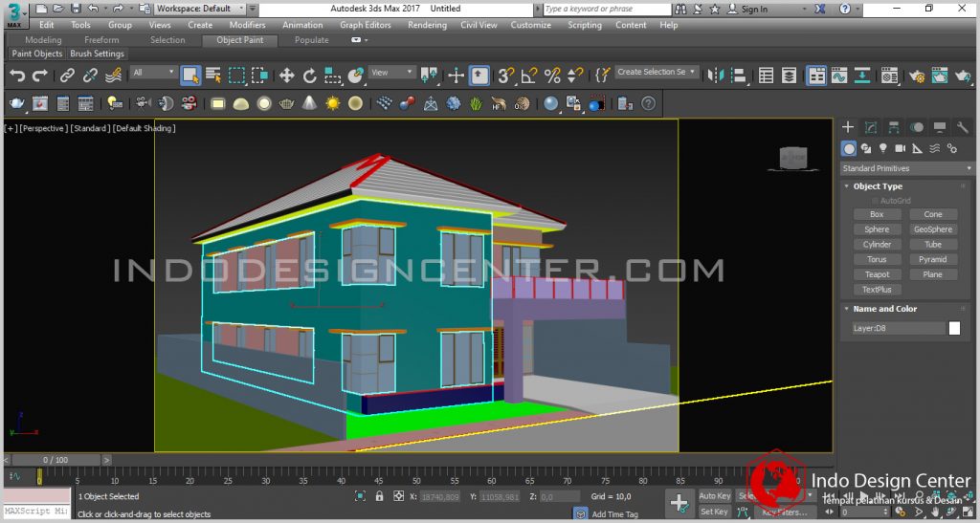Viewport: 980px width, 523px height.
Task: Switch to the Populate ribbon tab
Action: point(311,40)
